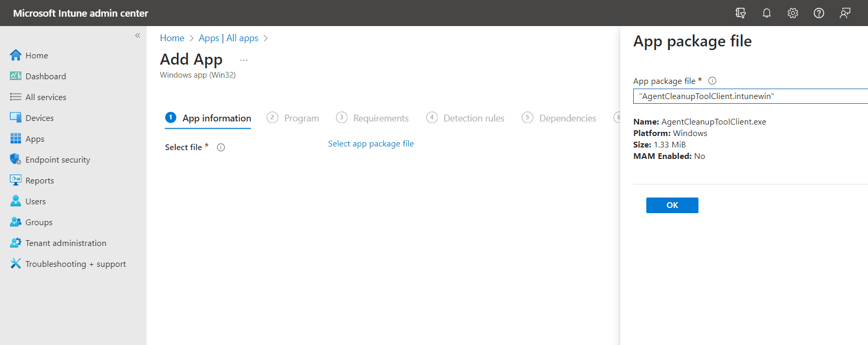Click the Select file info icon
Image resolution: width=868 pixels, height=345 pixels.
[x=221, y=147]
